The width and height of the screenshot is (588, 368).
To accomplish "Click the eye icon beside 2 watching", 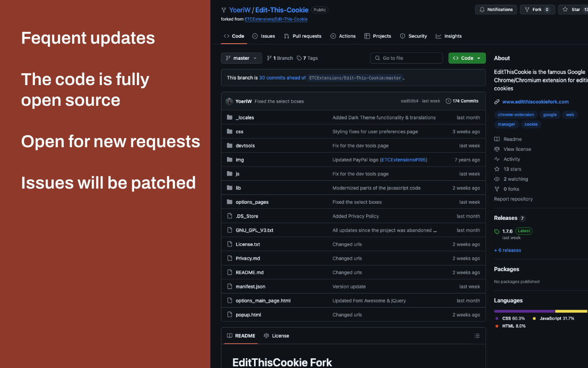I will [497, 179].
